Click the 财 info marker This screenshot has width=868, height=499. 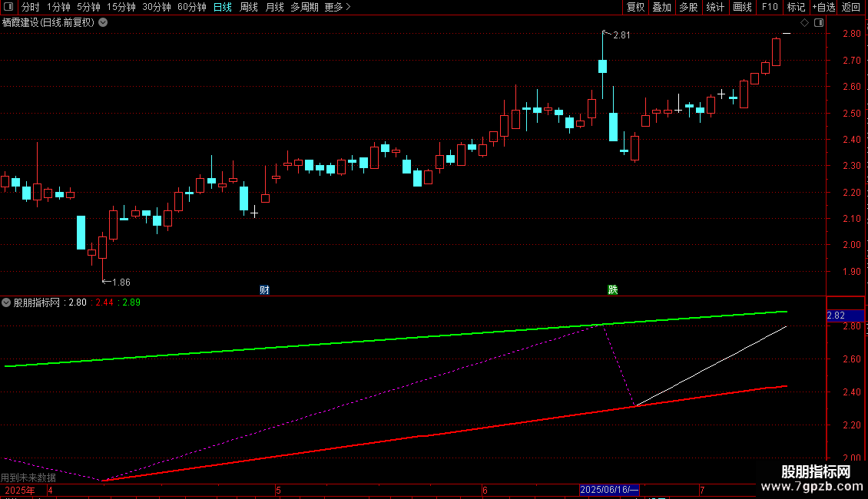tap(264, 290)
